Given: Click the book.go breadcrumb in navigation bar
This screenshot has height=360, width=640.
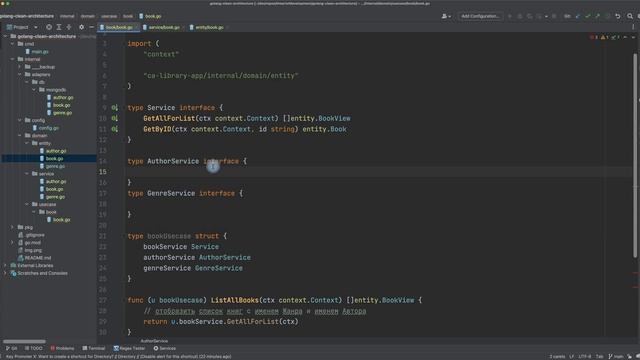Looking at the screenshot, I should point(150,16).
